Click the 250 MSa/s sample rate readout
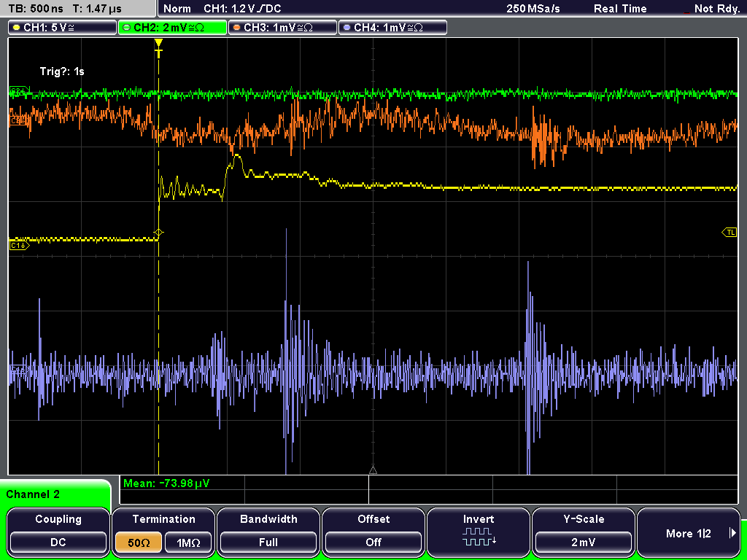 pos(533,9)
